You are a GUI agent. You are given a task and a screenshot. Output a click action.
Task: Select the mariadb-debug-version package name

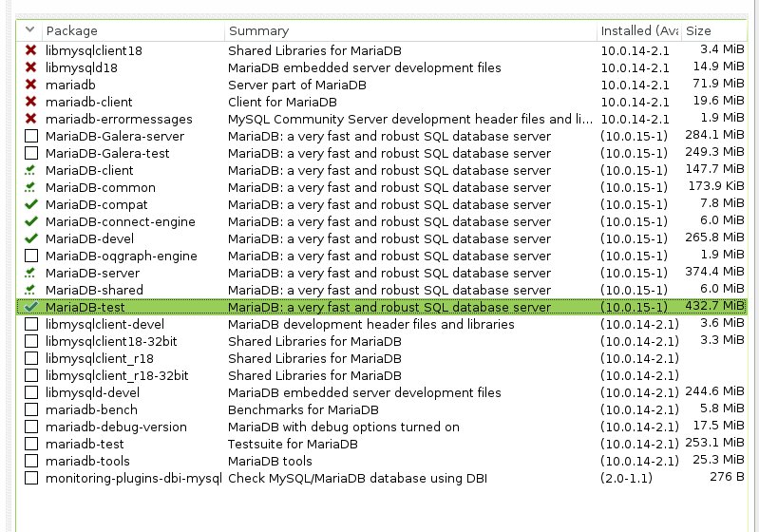(116, 427)
